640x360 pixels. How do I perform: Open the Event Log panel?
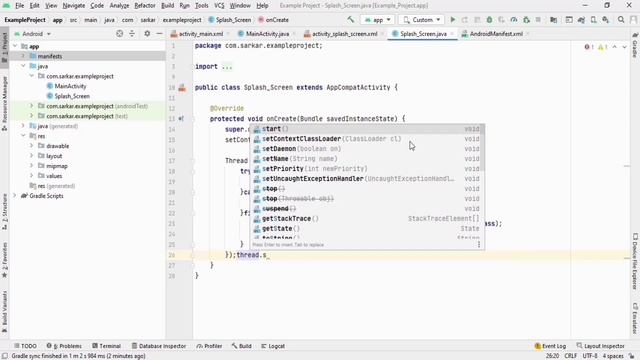550,346
